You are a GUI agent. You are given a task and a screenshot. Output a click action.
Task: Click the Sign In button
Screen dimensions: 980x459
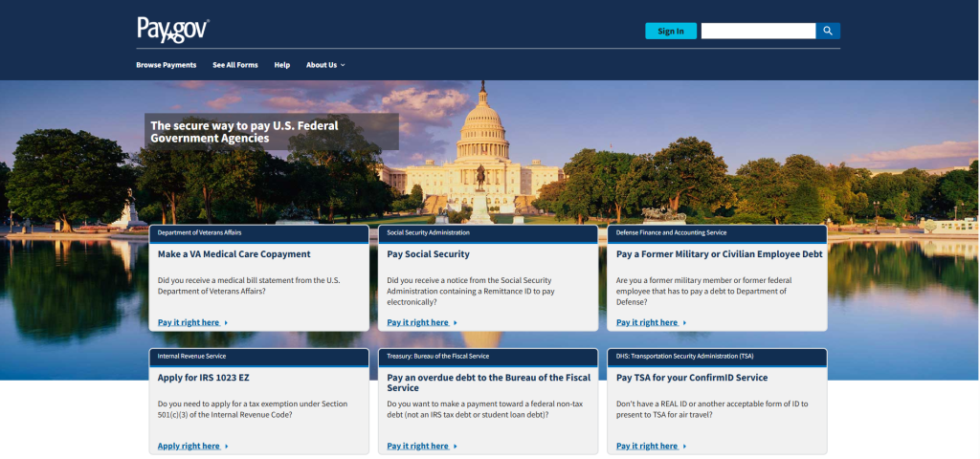point(671,31)
